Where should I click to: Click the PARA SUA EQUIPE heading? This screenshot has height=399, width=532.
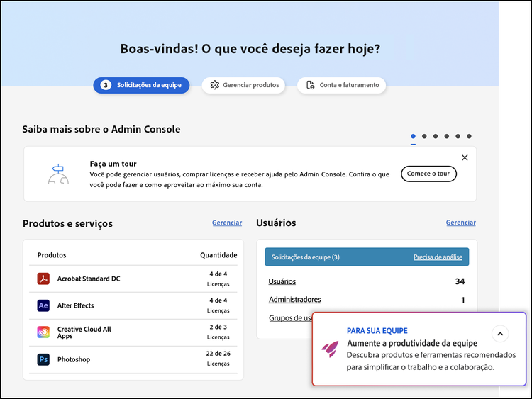[377, 331]
